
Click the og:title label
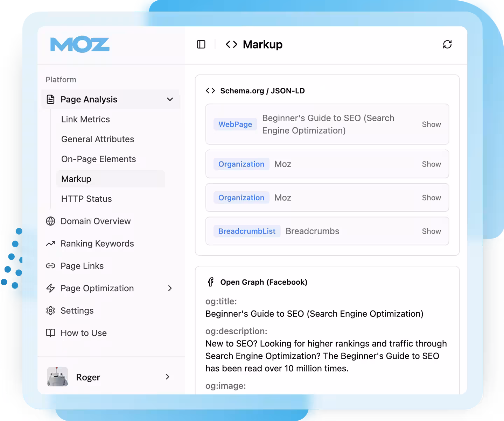tap(221, 301)
